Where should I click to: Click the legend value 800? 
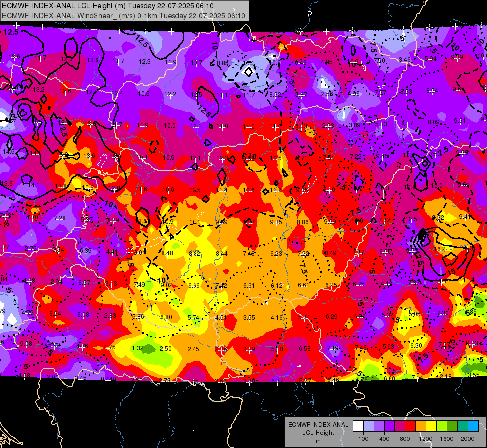tap(405, 439)
